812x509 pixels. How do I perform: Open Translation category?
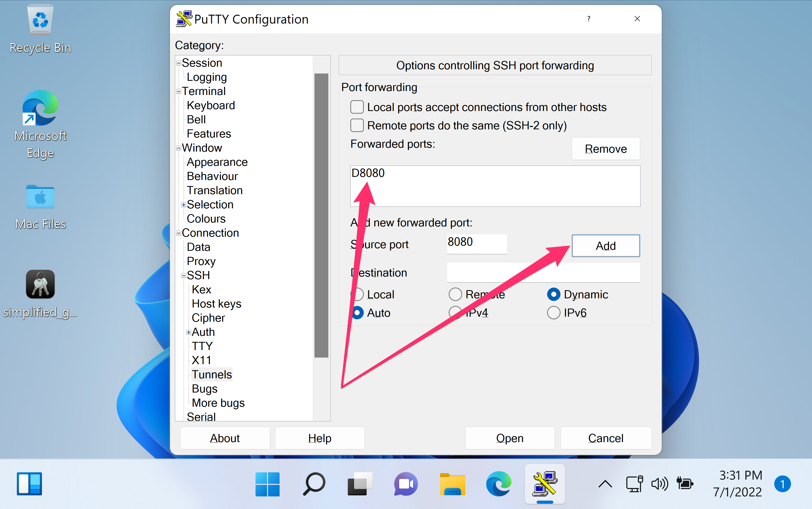(x=215, y=190)
